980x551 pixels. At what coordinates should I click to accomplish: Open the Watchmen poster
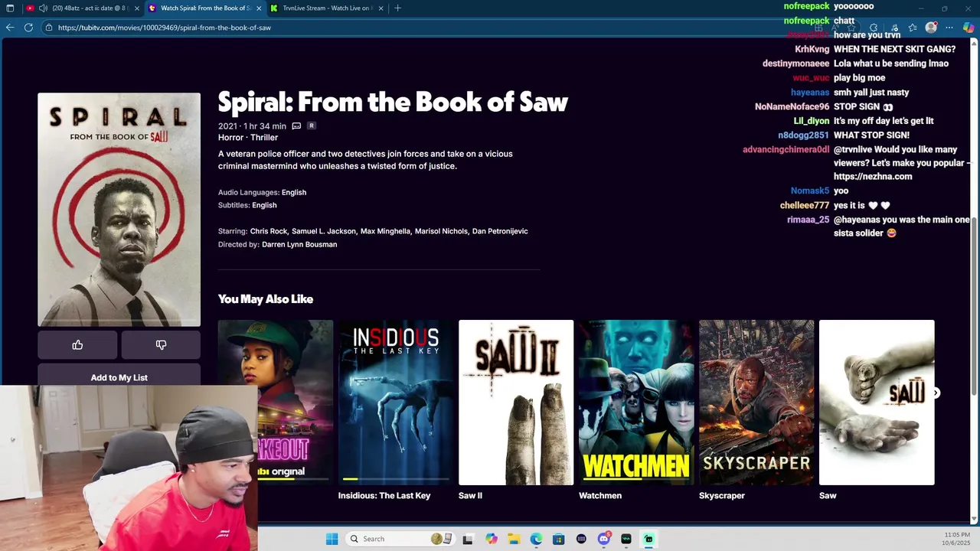tap(636, 403)
